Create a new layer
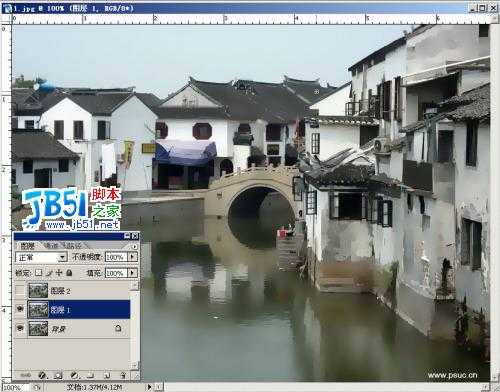The image size is (500, 392). tap(106, 375)
